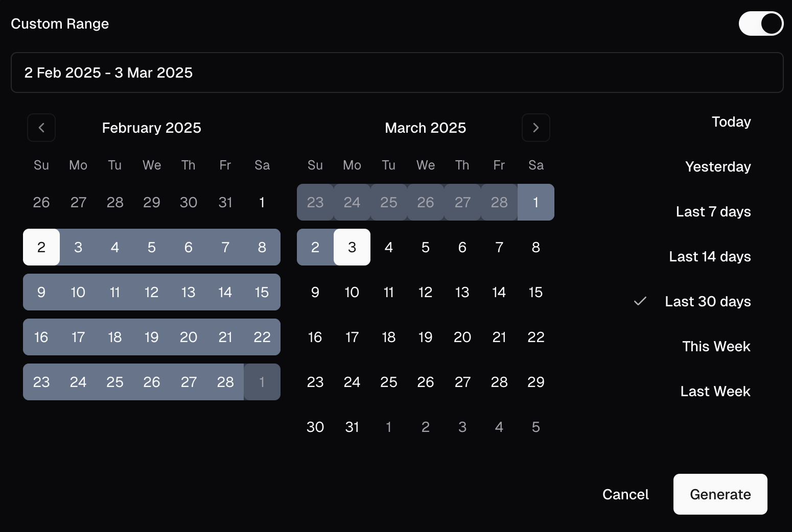Select February 2 start date
The height and width of the screenshot is (532, 792).
(41, 247)
